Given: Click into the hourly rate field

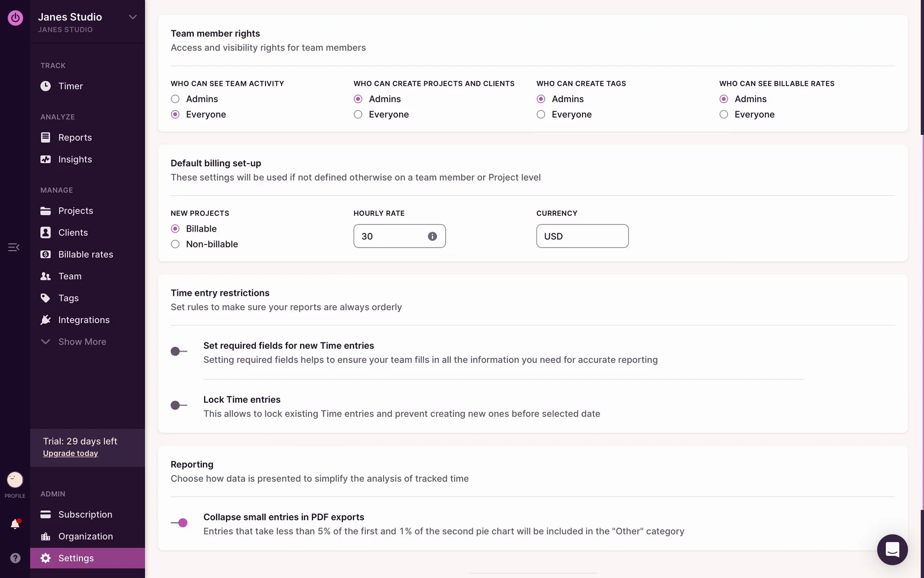Looking at the screenshot, I should [390, 236].
